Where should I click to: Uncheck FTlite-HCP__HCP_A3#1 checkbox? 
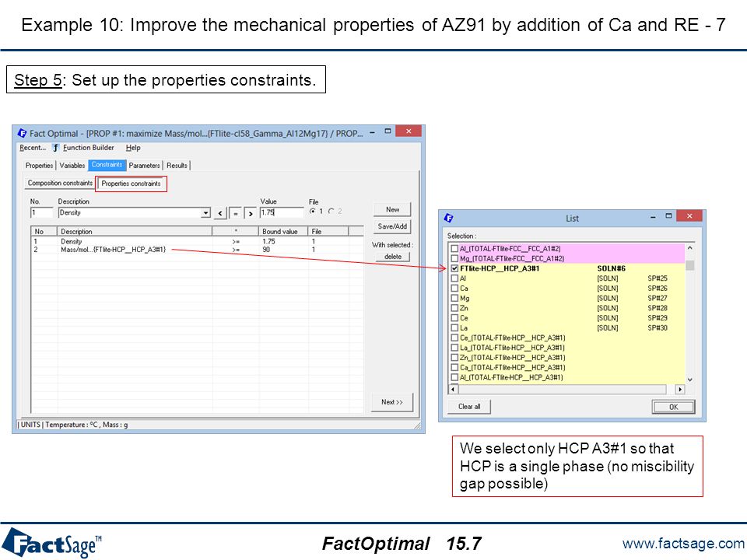pyautogui.click(x=454, y=268)
